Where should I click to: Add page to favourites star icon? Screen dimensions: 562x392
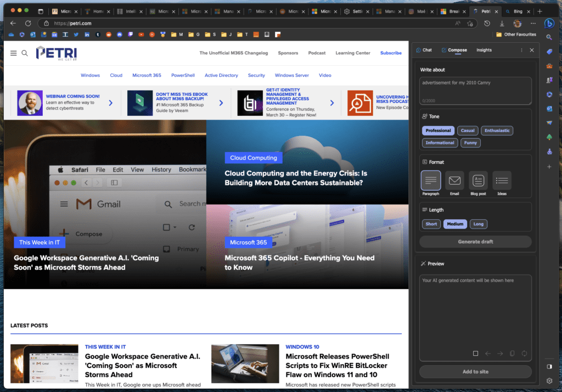click(x=470, y=24)
